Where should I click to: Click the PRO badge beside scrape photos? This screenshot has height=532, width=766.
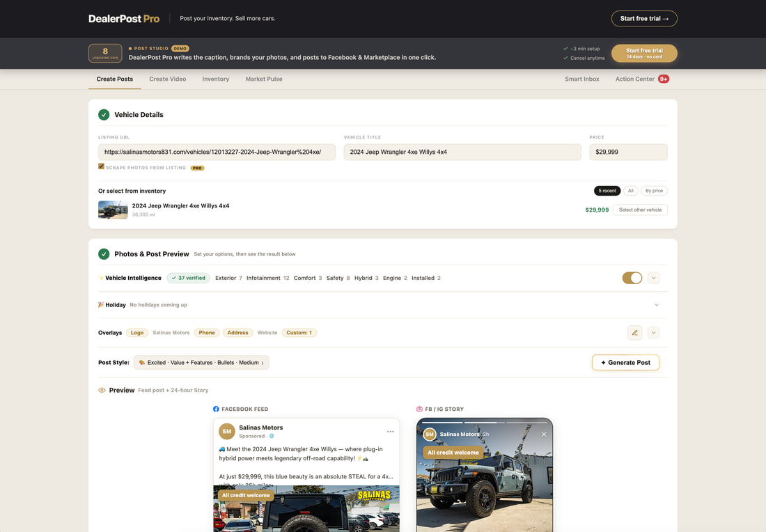pyautogui.click(x=197, y=168)
